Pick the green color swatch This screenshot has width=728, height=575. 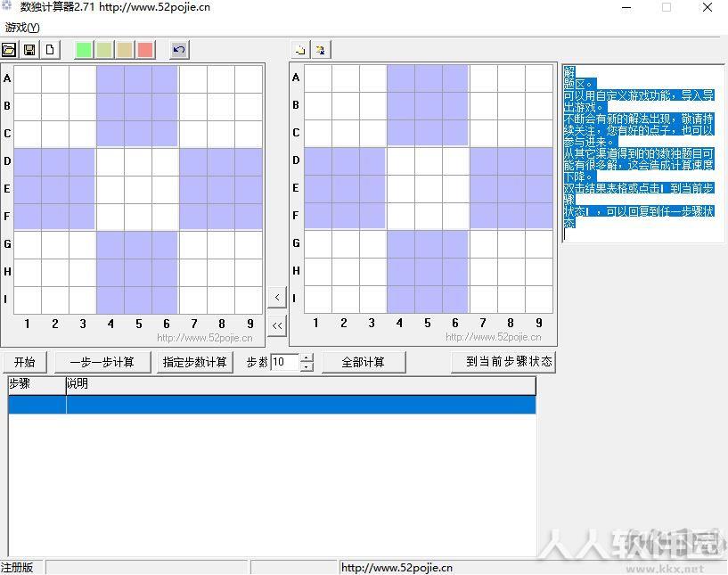(84, 50)
